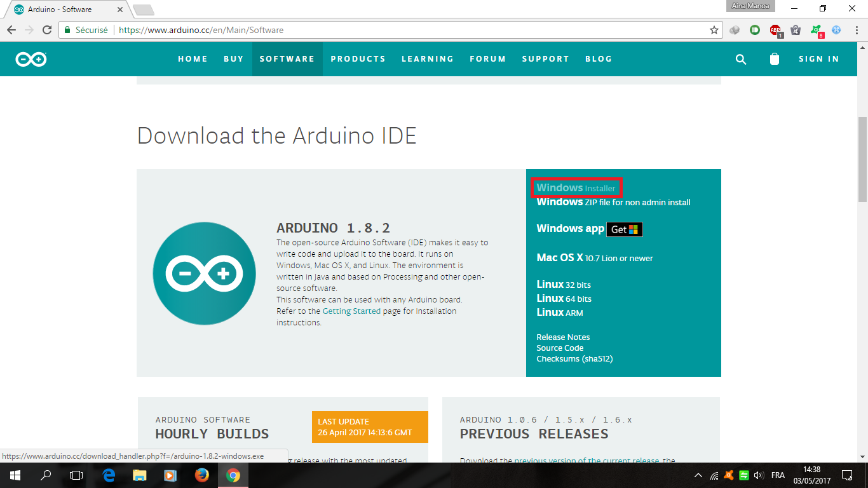Select the Arduino - Software browser tab
The width and height of the screenshot is (868, 488).
point(69,10)
